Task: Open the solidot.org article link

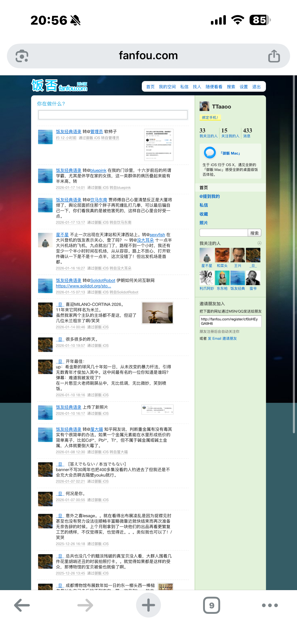Action: click(x=83, y=286)
